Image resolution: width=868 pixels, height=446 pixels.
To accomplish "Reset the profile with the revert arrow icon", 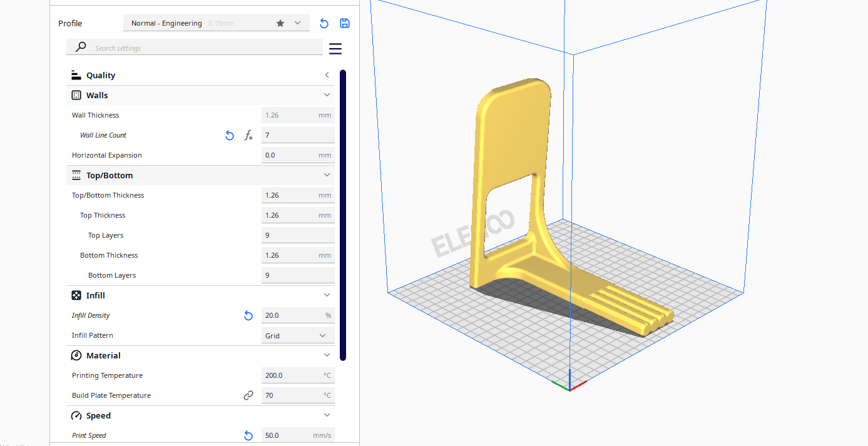I will pyautogui.click(x=324, y=23).
